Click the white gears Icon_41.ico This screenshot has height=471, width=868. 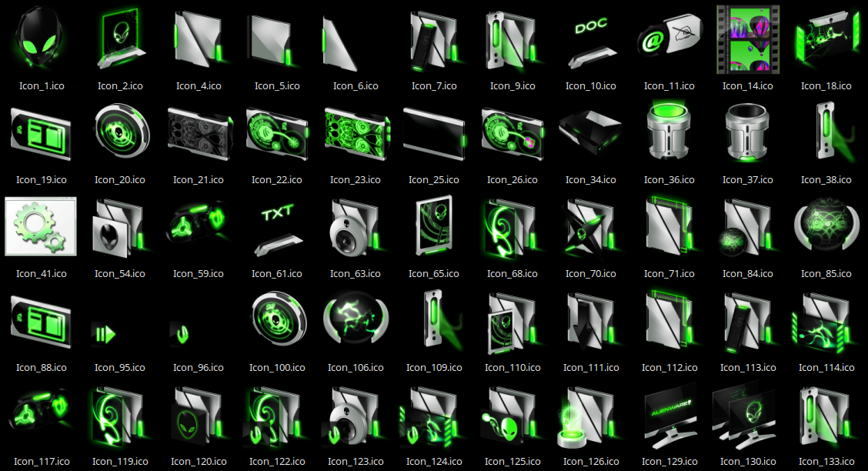[x=40, y=227]
